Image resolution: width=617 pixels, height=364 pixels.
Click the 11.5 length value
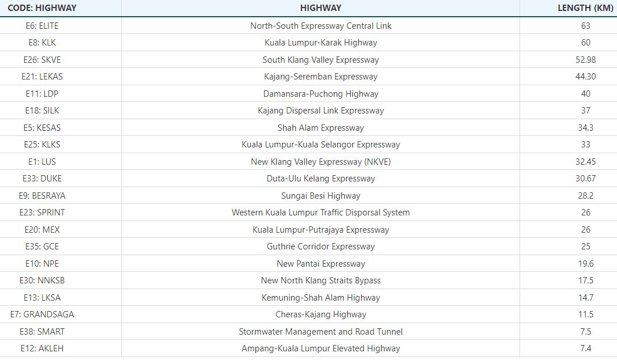[585, 314]
